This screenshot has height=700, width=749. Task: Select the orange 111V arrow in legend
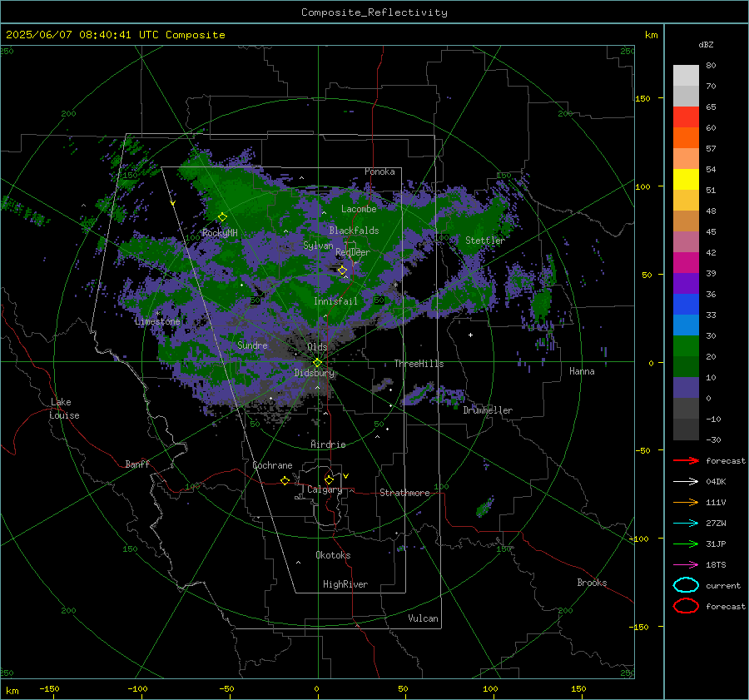686,502
